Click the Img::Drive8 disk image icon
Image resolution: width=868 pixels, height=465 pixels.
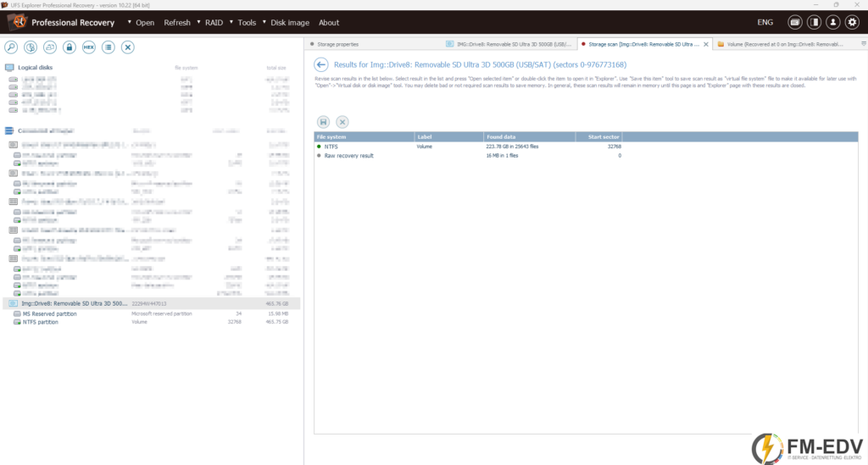click(x=14, y=303)
